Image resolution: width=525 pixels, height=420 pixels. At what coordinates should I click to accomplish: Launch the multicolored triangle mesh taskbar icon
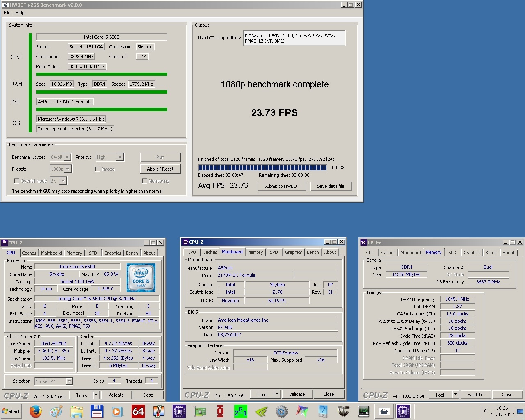(302, 411)
